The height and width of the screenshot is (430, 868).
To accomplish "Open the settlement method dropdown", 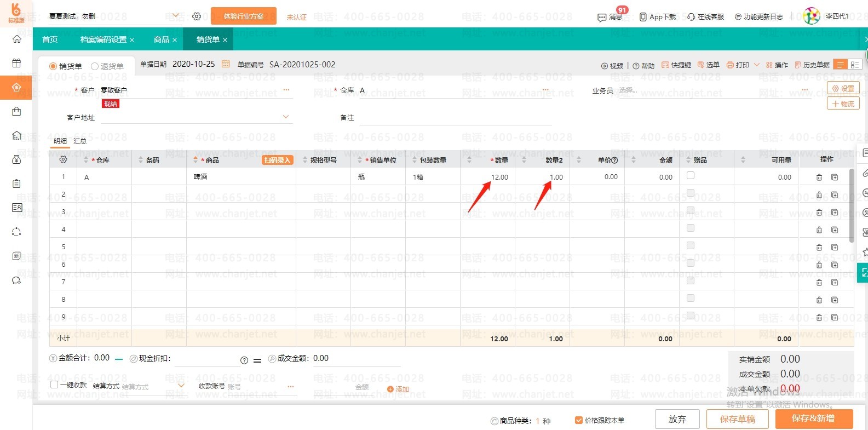I will coord(181,386).
